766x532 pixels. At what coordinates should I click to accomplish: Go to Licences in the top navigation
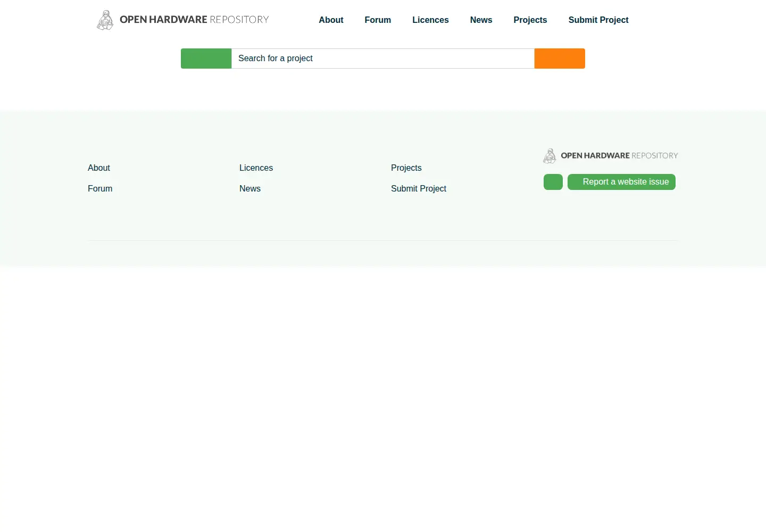pos(430,20)
